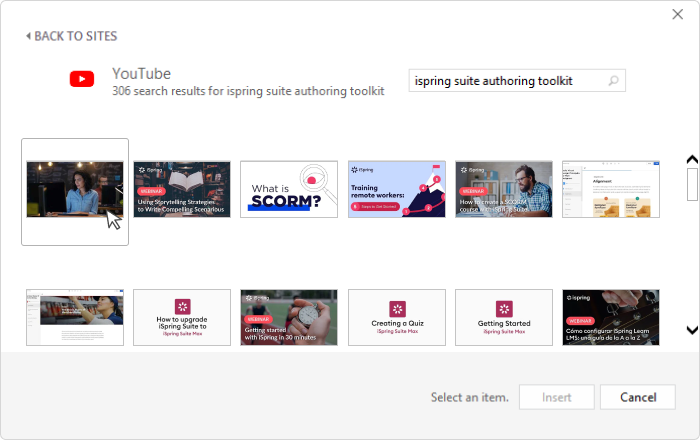Click the vertical scrollbar thumb

(692, 184)
